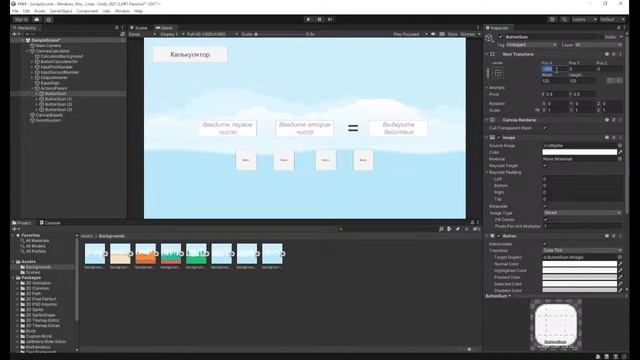Open the Transition Color Tint dropdown
Viewport: 640px width, 360px height.
pyautogui.click(x=582, y=250)
